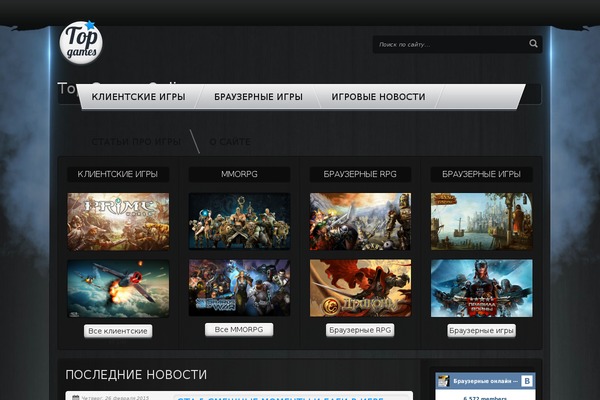This screenshot has height=400, width=600.
Task: Open the knights battle RPG thumbnail
Action: click(x=360, y=222)
